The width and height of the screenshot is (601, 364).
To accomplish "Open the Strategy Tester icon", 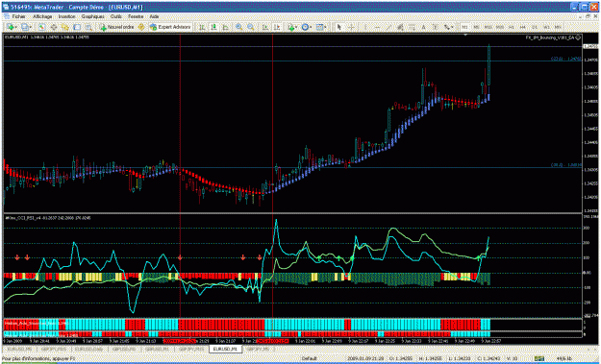I will (x=88, y=27).
